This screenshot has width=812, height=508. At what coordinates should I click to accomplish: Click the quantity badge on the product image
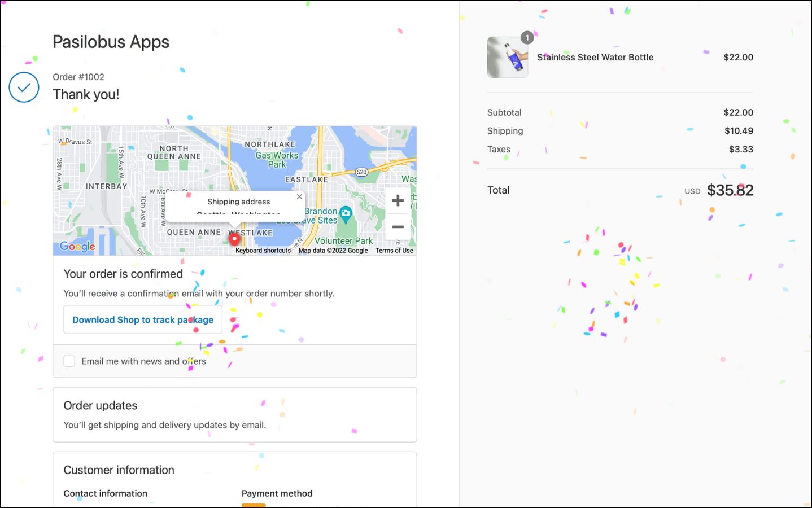click(527, 38)
